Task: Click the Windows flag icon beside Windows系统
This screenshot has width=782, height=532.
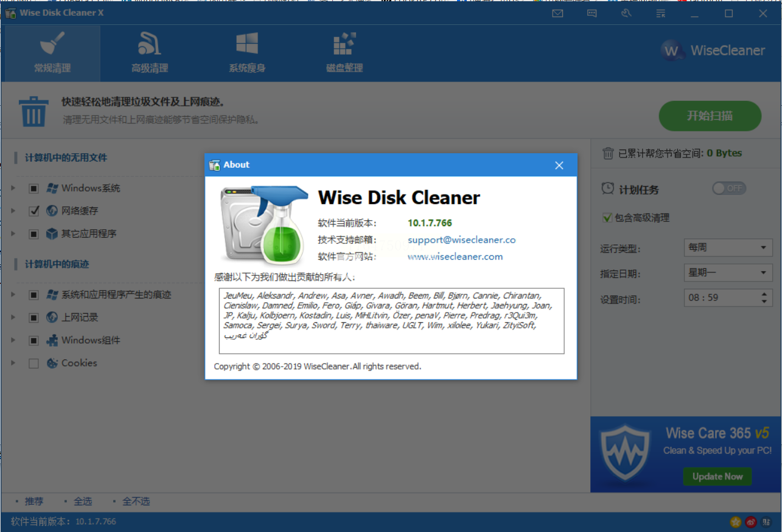Action: tap(52, 188)
